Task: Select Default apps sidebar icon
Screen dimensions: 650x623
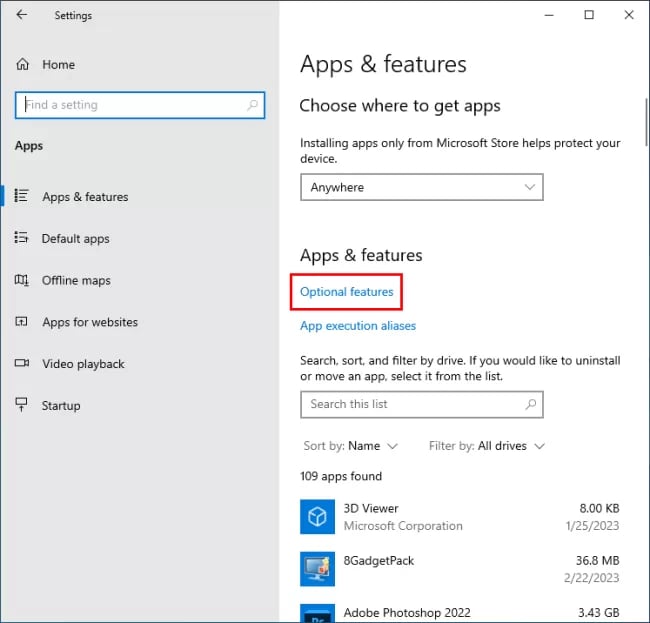Action: [21, 238]
